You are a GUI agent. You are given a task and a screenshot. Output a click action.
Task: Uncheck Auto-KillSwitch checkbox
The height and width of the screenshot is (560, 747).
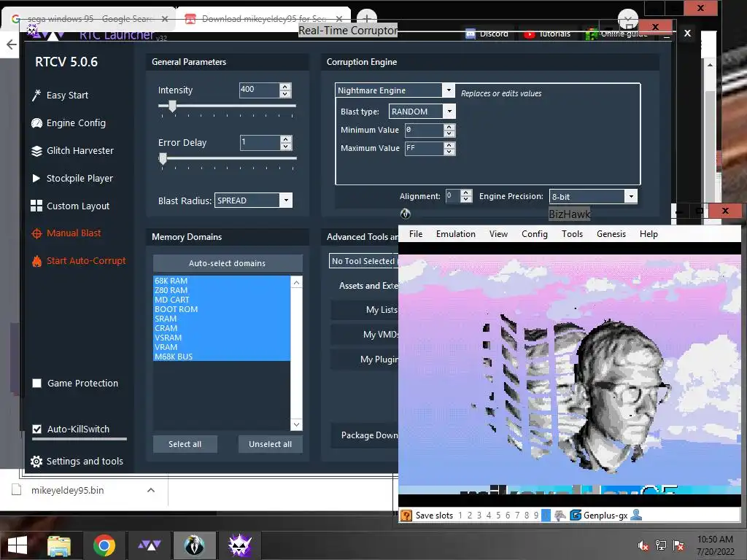point(36,429)
